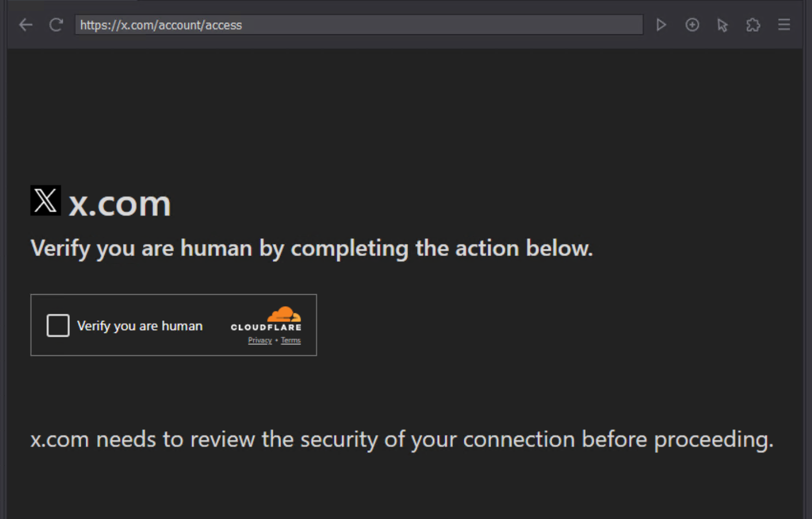Screen dimensions: 812x519
Task: Click the circled plus icon in toolbar
Action: [692, 25]
